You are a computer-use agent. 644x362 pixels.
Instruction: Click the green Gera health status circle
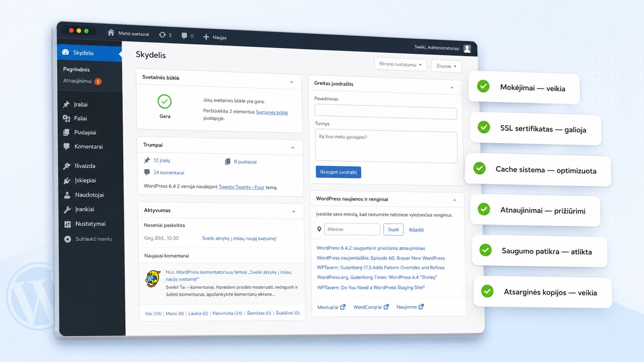(164, 102)
